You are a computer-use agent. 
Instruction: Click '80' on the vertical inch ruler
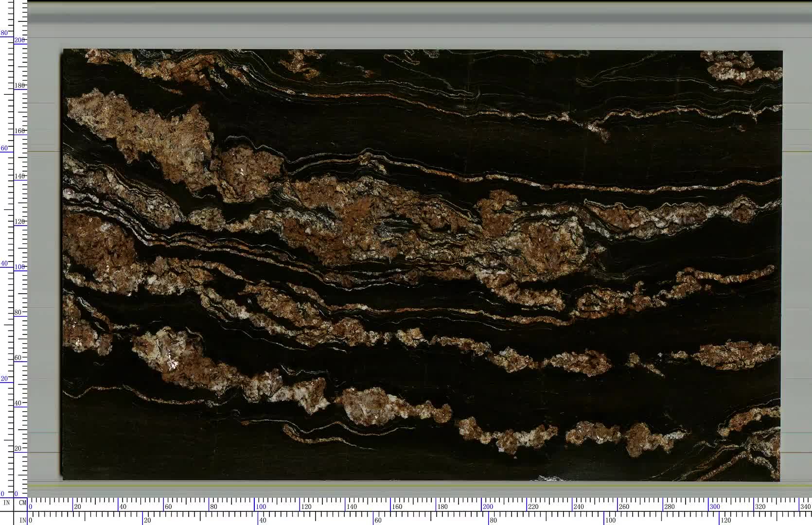tap(4, 33)
